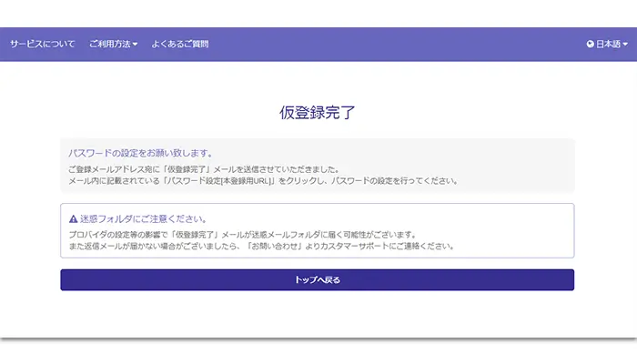
Task: Click the トップへ戻る button
Action: (318, 280)
